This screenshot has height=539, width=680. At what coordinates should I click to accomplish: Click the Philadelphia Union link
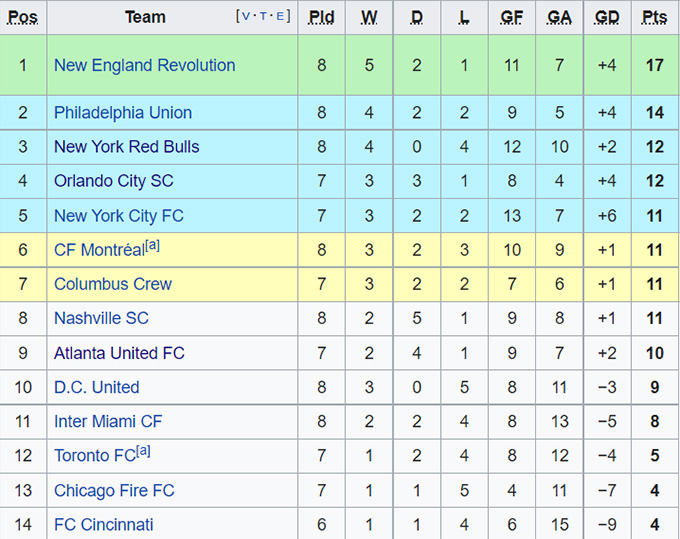(x=123, y=112)
